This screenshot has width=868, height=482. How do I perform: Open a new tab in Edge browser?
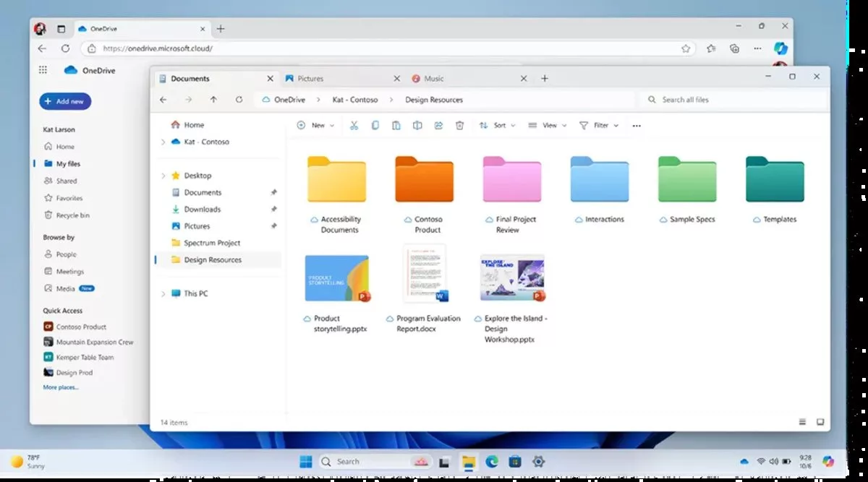(x=221, y=29)
